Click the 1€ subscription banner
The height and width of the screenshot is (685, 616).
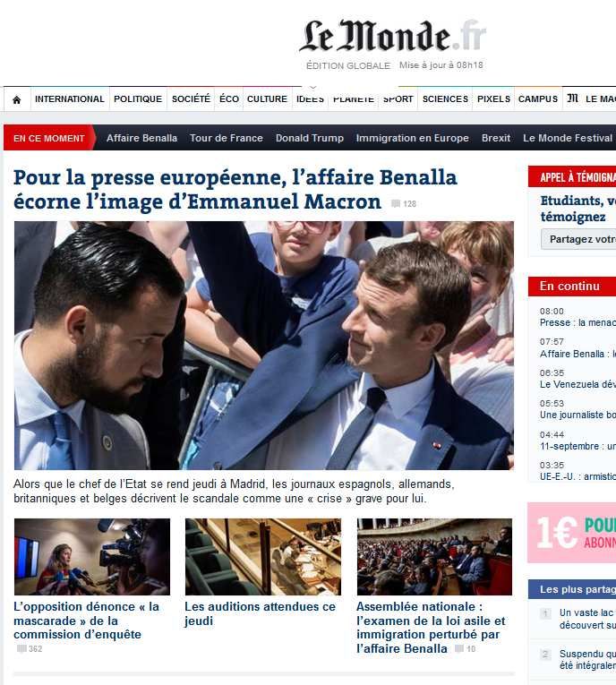point(571,533)
